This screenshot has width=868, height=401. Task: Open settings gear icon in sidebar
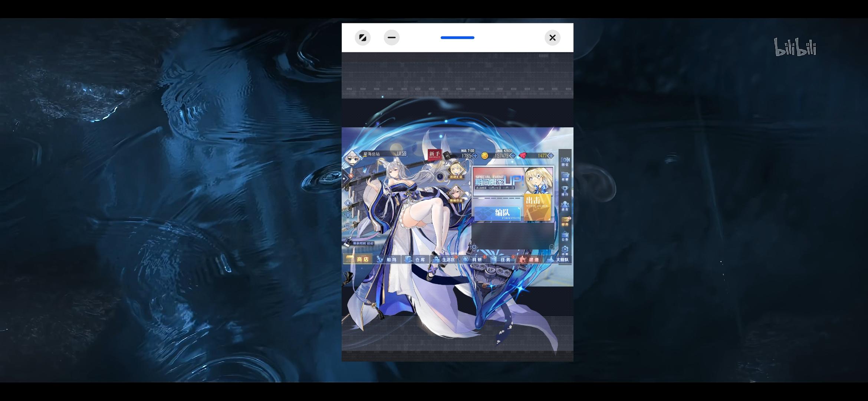pyautogui.click(x=565, y=250)
